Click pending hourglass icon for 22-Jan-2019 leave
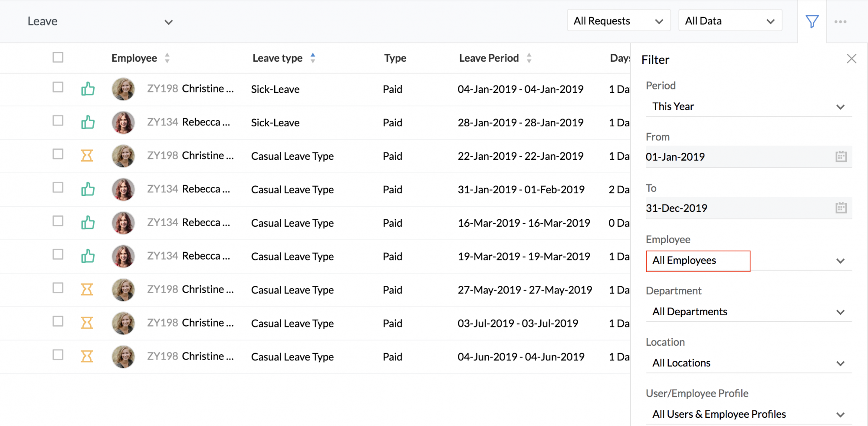 pos(87,155)
